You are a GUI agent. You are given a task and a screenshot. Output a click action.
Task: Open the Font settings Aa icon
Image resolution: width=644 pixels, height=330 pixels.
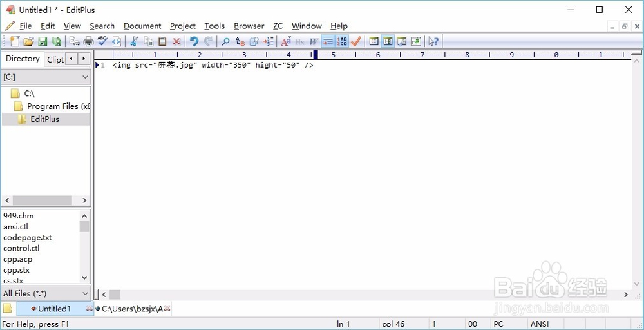pyautogui.click(x=286, y=41)
